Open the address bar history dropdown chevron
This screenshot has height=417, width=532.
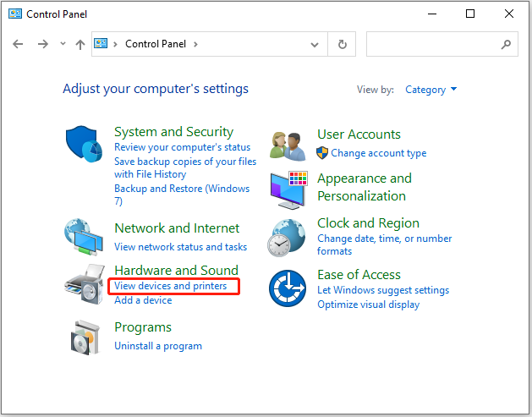(x=315, y=45)
